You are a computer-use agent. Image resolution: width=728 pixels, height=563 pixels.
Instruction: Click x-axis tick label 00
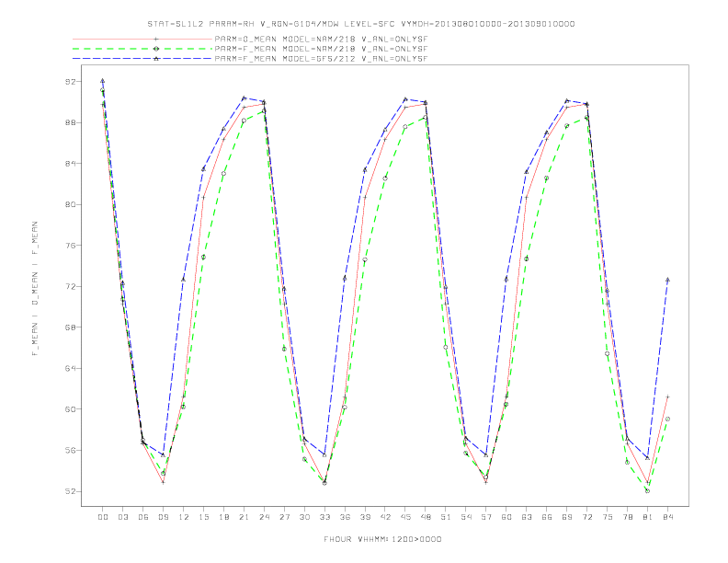click(103, 517)
